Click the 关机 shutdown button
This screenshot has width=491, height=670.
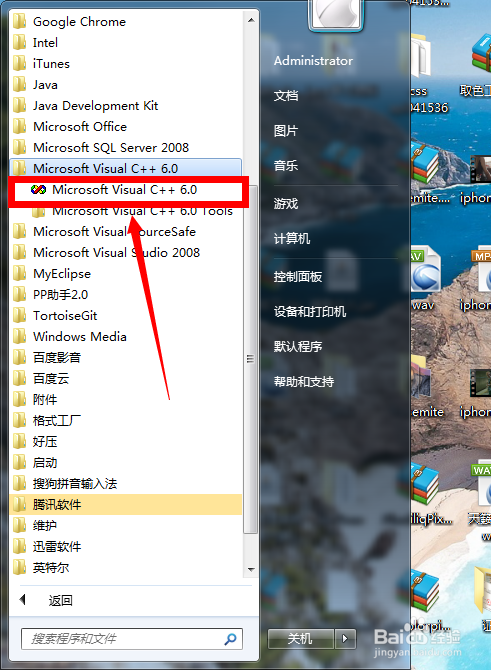tap(300, 639)
